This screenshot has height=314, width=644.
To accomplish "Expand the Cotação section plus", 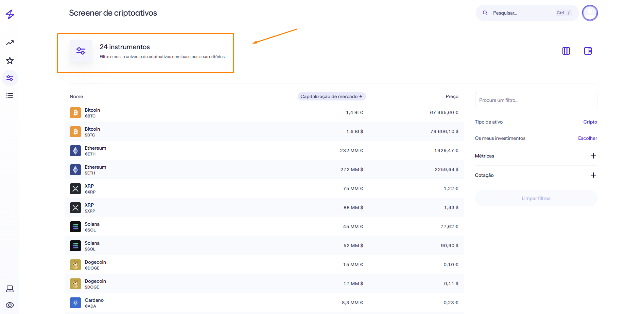I will [593, 175].
